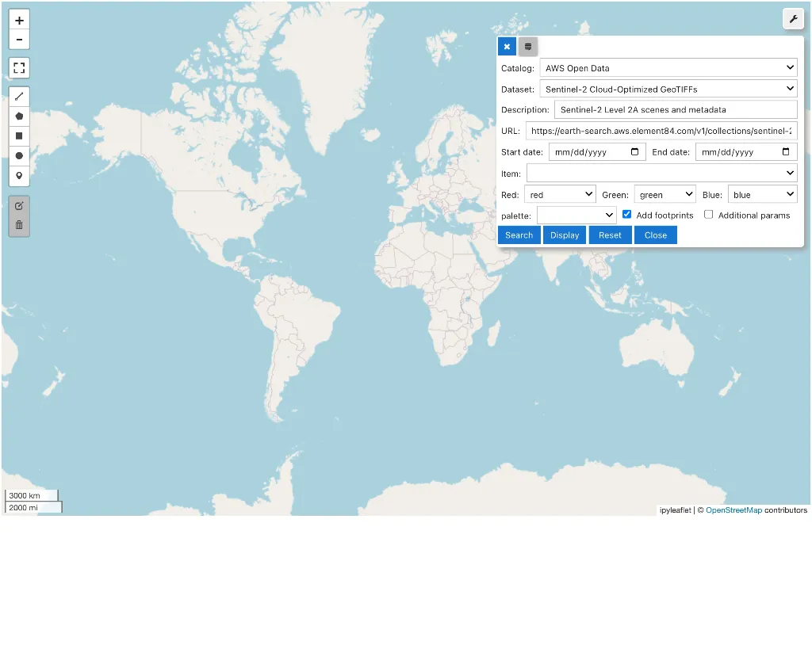The image size is (812, 649).
Task: Select the draw rectangle tool
Action: pos(19,136)
